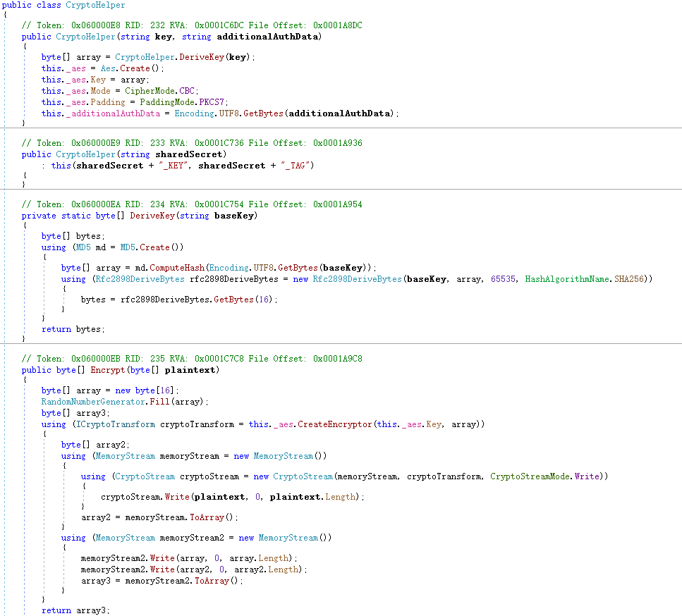682x616 pixels.
Task: Click the _additionalAuthData field reference
Action: pyautogui.click(x=113, y=113)
